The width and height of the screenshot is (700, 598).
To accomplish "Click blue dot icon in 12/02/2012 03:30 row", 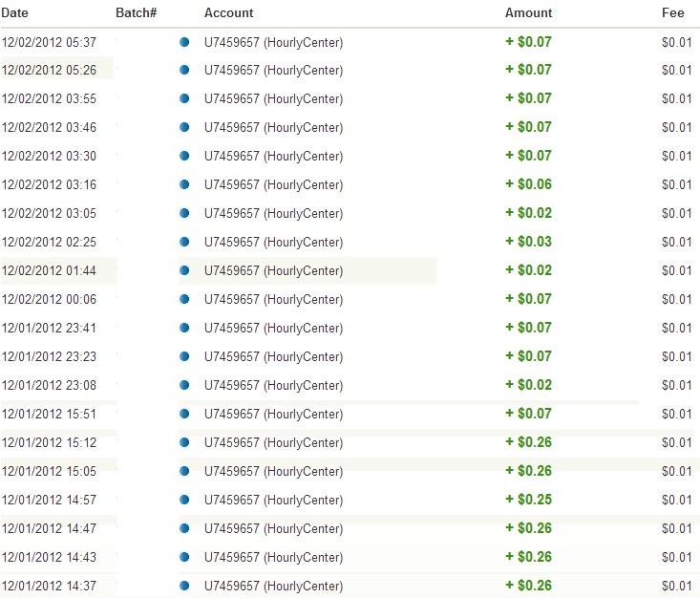I will pyautogui.click(x=184, y=156).
